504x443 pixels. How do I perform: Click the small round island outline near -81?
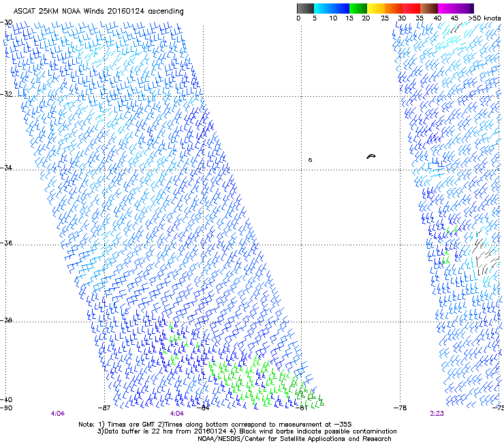pos(310,160)
